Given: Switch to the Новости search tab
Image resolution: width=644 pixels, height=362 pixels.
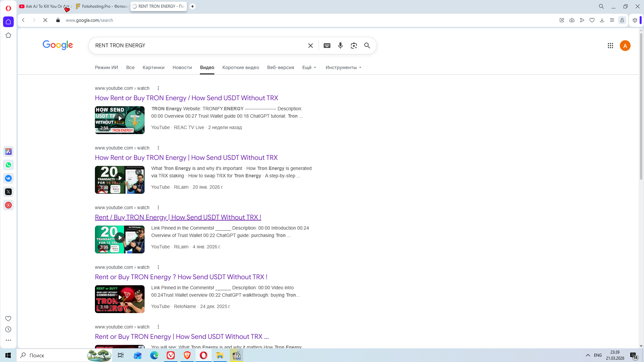Looking at the screenshot, I should coord(182,67).
